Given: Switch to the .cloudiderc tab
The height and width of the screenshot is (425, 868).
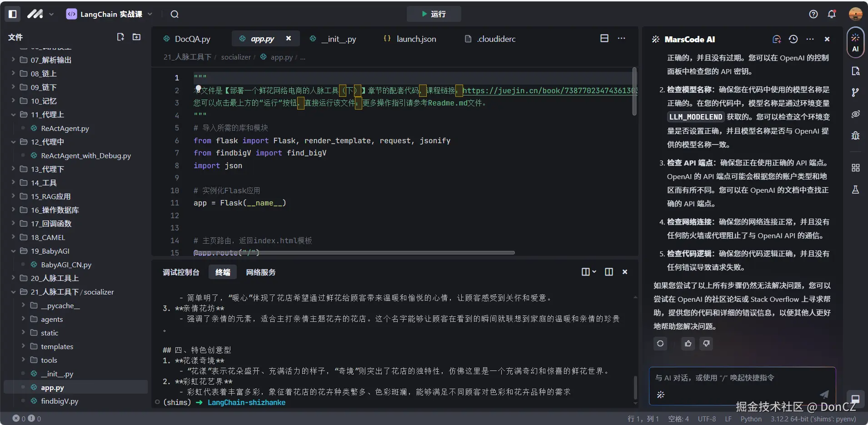Looking at the screenshot, I should (x=490, y=39).
